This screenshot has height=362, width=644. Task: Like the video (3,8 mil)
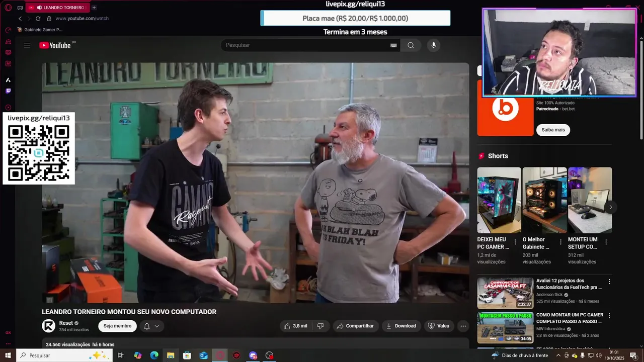(x=295, y=326)
